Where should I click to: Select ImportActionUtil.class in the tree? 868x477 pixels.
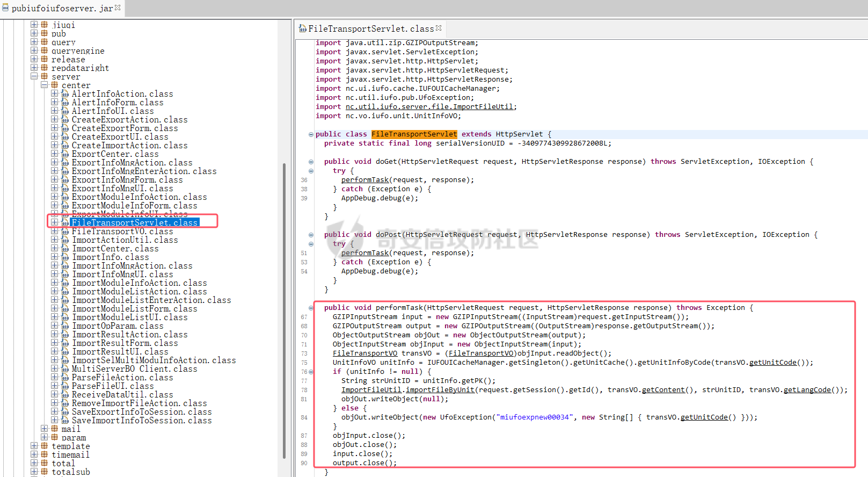pos(125,240)
